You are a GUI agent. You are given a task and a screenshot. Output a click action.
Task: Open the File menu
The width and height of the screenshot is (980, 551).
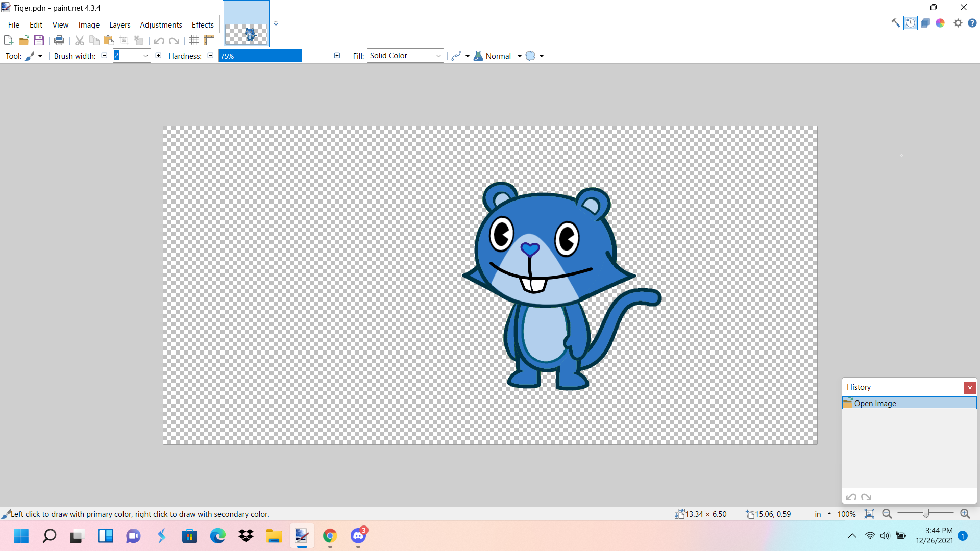pos(14,24)
